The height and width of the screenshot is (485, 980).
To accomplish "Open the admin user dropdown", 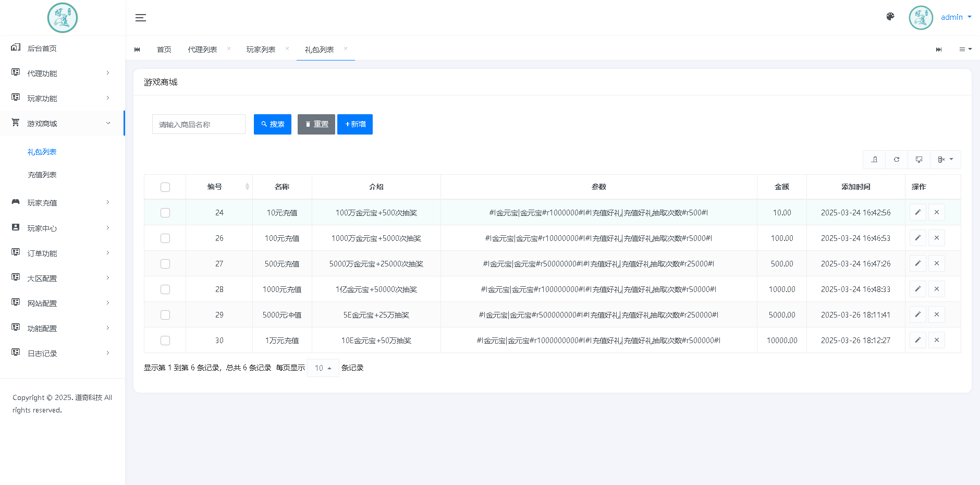I will (x=956, y=17).
